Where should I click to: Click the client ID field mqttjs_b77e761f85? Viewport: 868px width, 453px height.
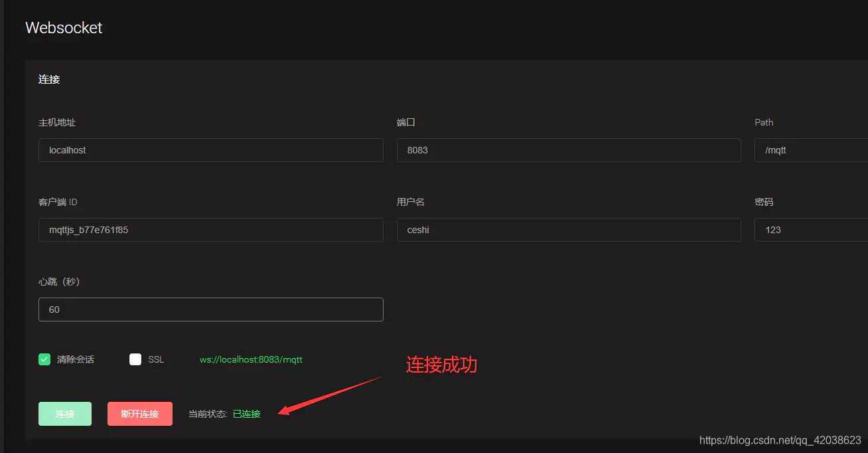coord(210,230)
